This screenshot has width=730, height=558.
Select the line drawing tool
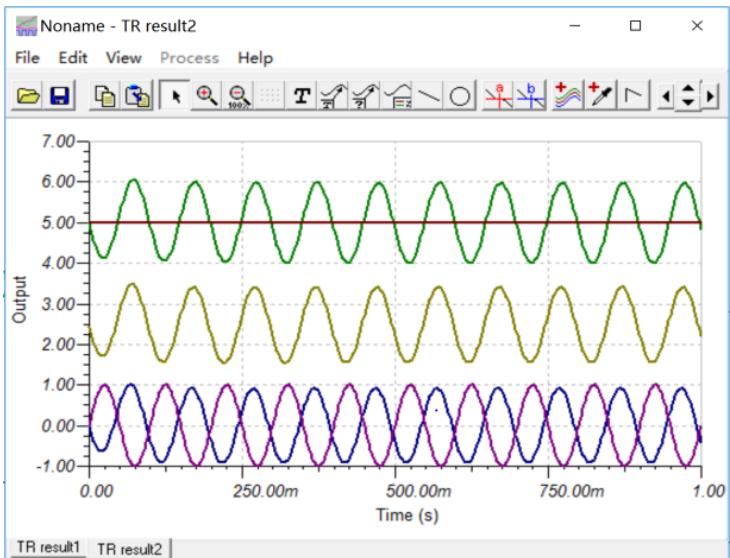click(x=429, y=96)
